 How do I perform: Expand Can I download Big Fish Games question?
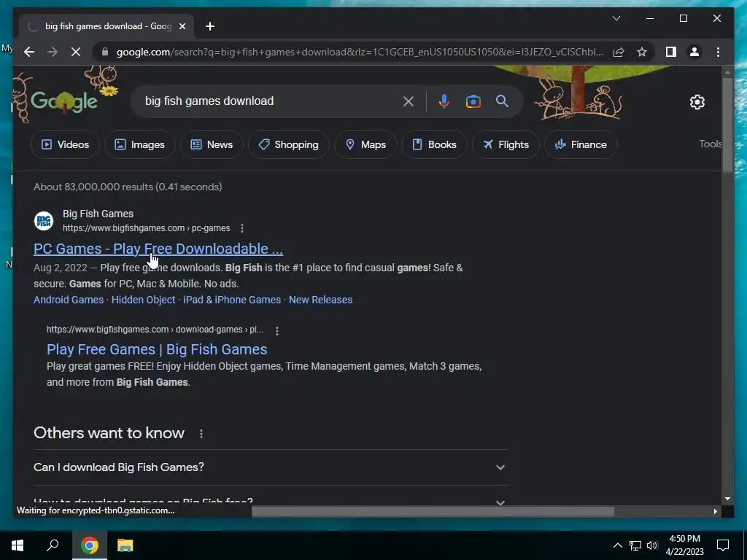pos(271,467)
